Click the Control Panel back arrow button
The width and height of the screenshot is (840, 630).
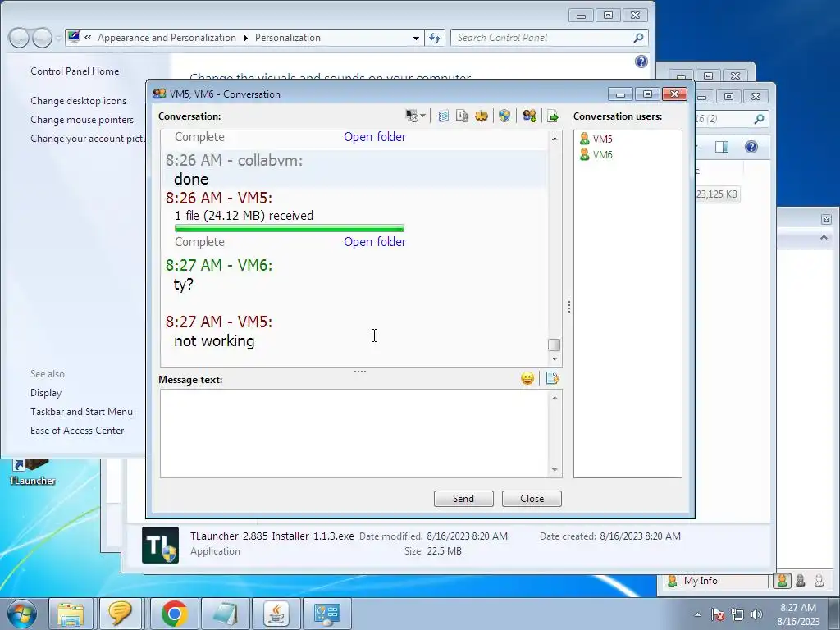[x=19, y=38]
